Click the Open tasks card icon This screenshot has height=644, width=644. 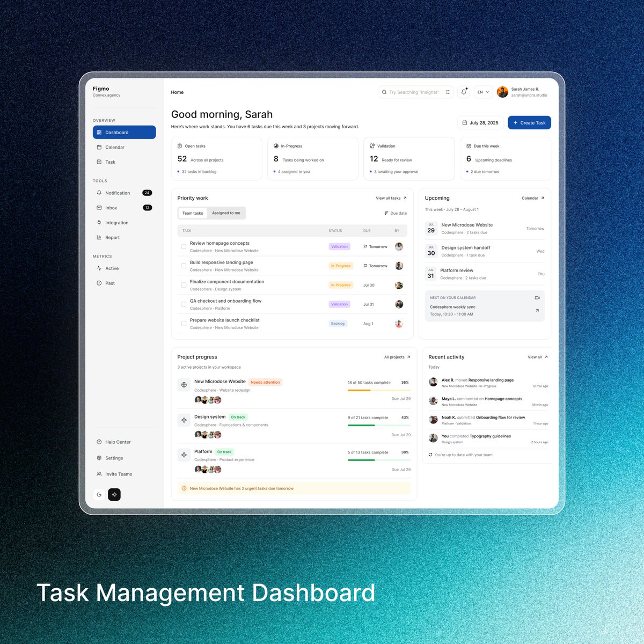tap(180, 146)
